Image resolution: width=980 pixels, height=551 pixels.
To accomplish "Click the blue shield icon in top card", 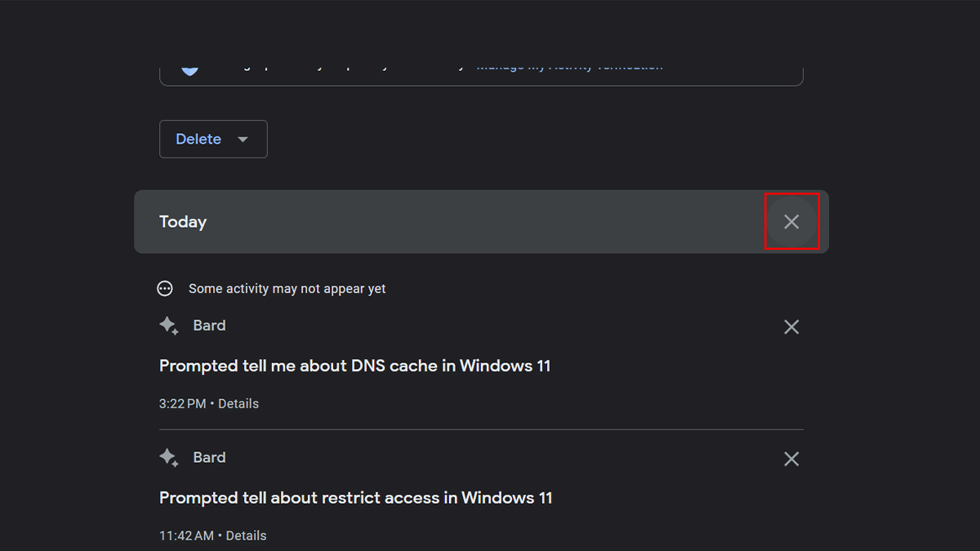I will pos(189,68).
